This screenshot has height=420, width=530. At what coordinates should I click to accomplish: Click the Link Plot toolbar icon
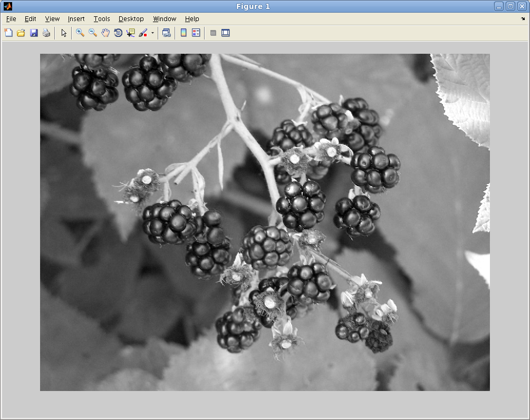click(x=166, y=33)
